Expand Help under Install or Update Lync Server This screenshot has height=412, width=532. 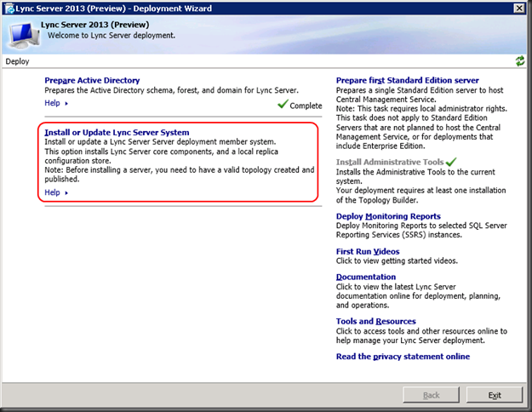pos(56,192)
